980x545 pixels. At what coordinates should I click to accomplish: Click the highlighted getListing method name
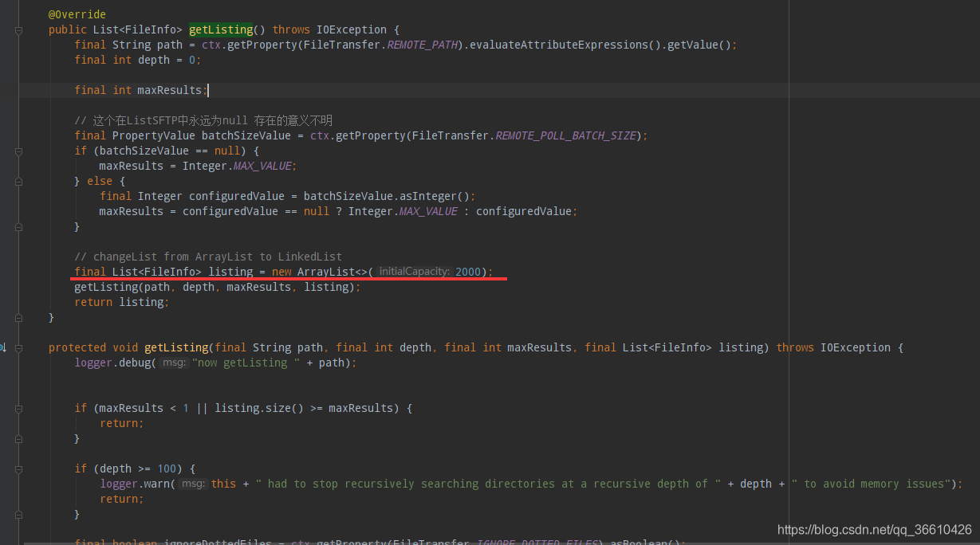[220, 30]
